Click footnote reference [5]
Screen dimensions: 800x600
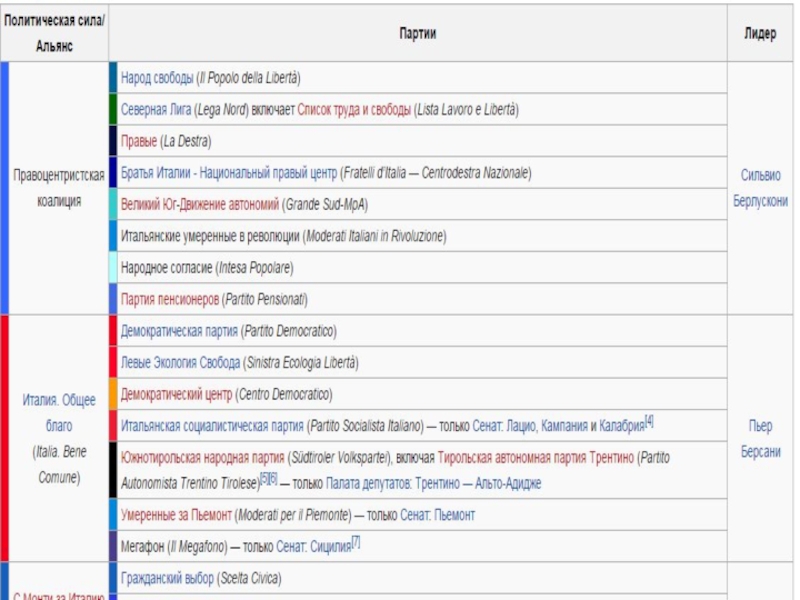tap(264, 479)
